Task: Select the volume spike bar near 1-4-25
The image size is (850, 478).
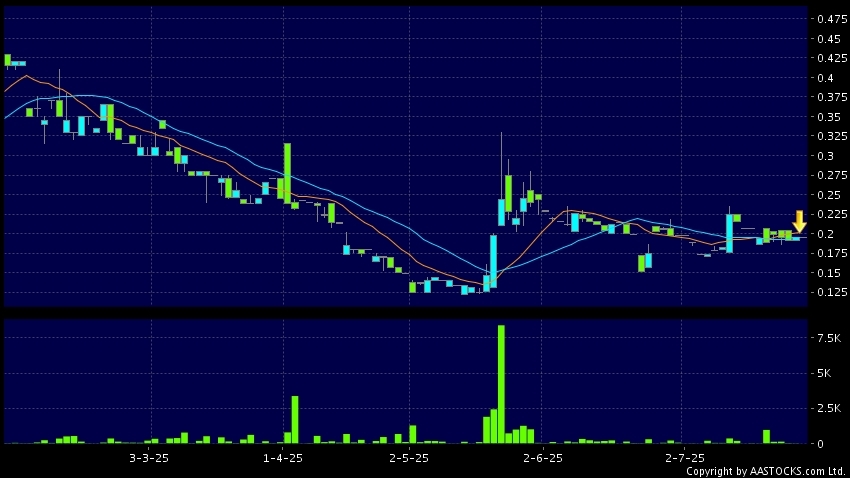Action: pyautogui.click(x=295, y=420)
